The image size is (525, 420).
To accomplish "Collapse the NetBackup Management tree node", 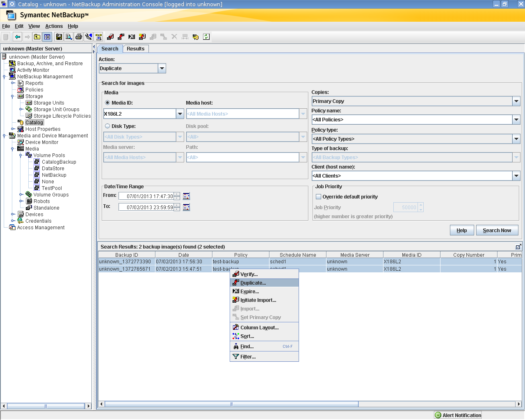I will coord(4,77).
